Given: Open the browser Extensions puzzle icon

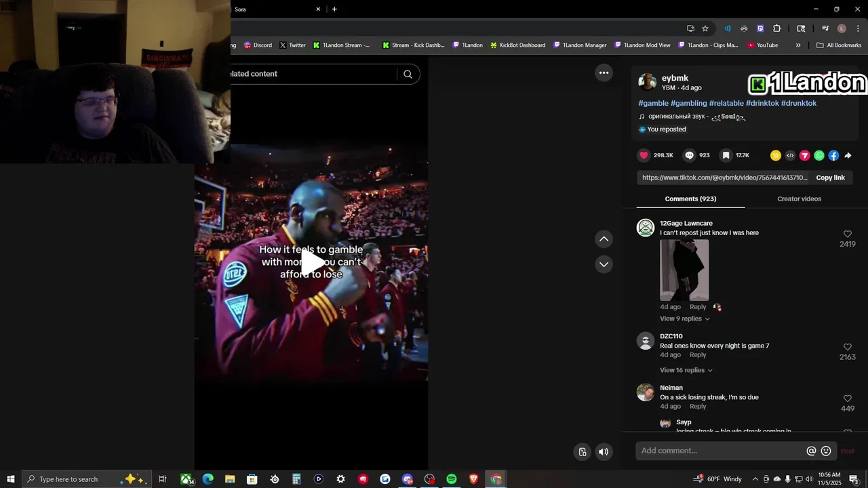Looking at the screenshot, I should 777,28.
